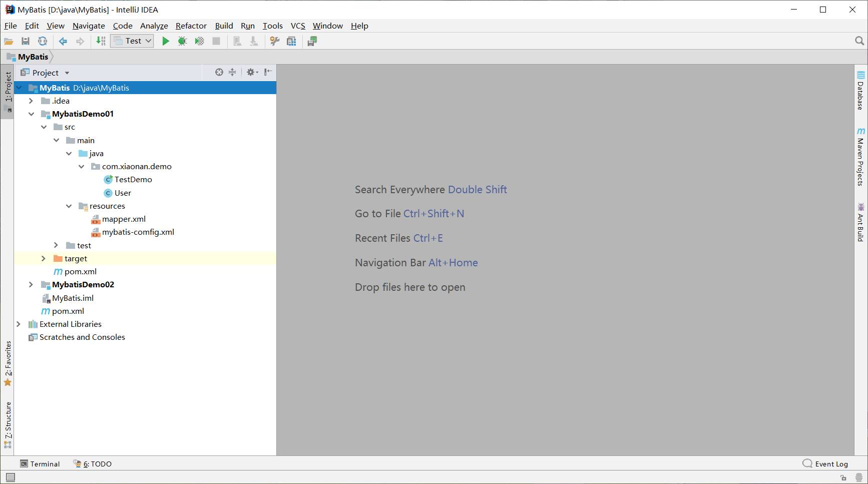Collapse the resources folder
The height and width of the screenshot is (484, 868).
[x=69, y=206]
